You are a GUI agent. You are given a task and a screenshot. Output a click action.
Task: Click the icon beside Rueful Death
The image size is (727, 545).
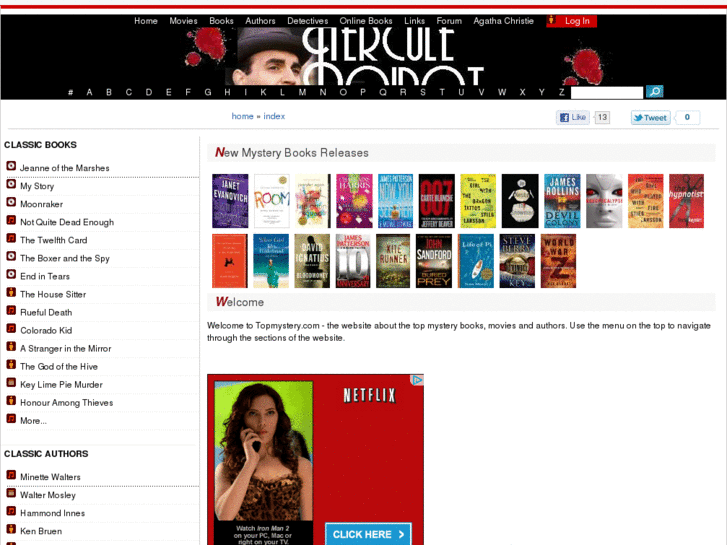click(11, 311)
